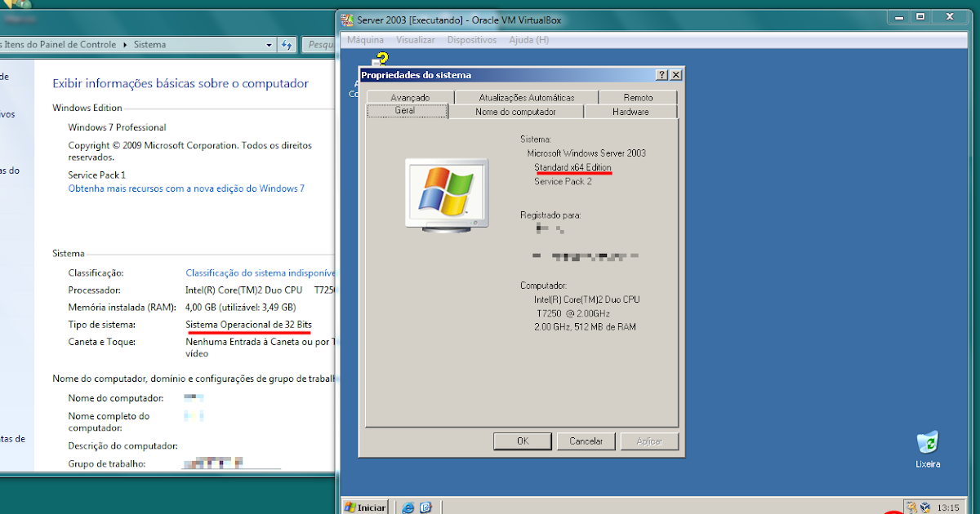Click Cancelar in Propriedades do sistema
The height and width of the screenshot is (514, 980).
point(586,441)
